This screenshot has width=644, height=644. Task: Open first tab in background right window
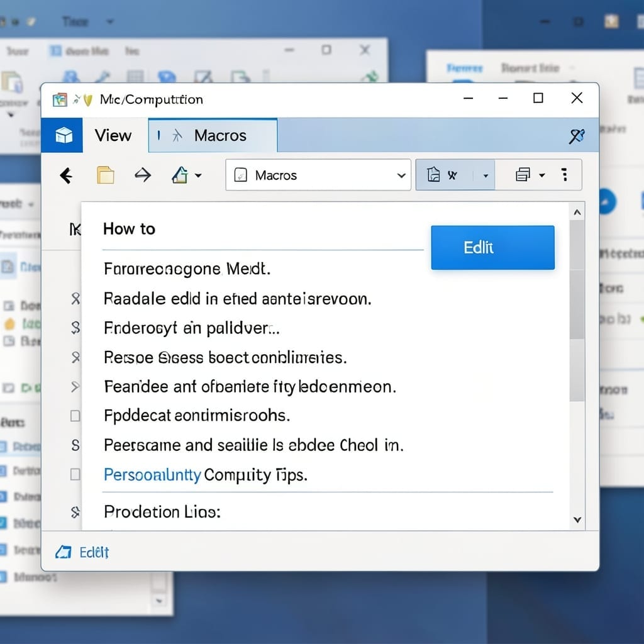pos(465,68)
